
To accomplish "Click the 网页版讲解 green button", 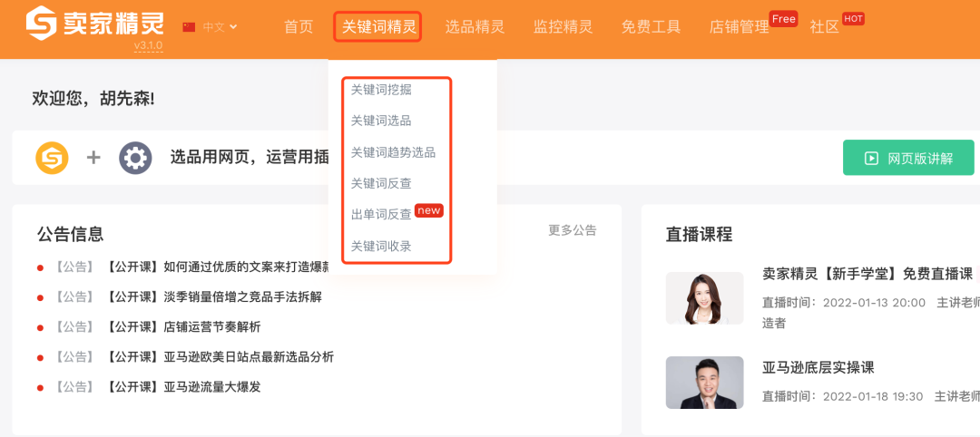I will pos(908,158).
